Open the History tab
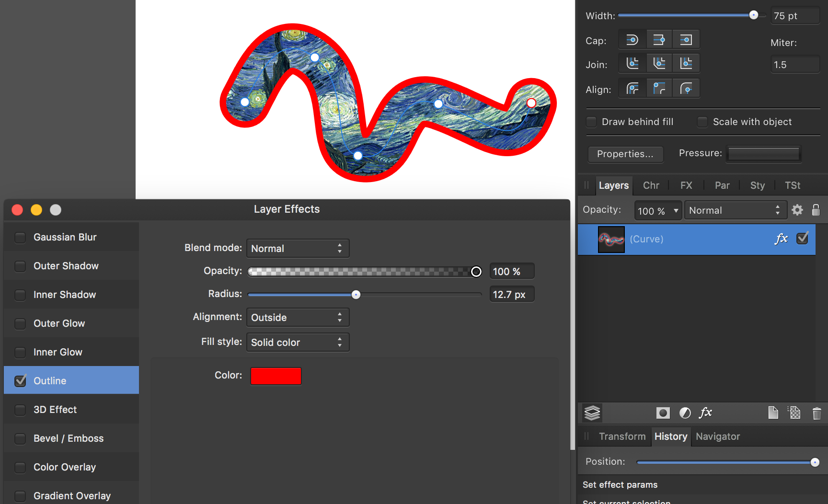 point(671,436)
